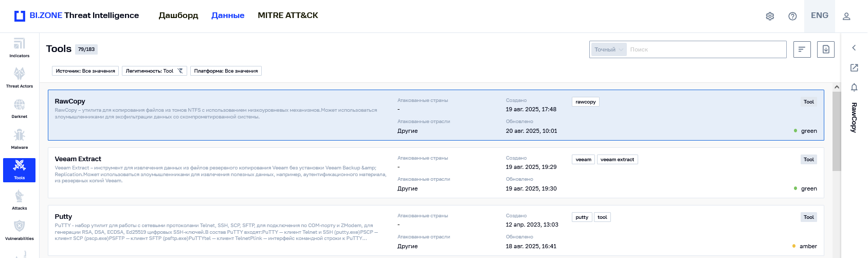Click the 19 авг. 2025, 17:48 creation date

(x=531, y=109)
